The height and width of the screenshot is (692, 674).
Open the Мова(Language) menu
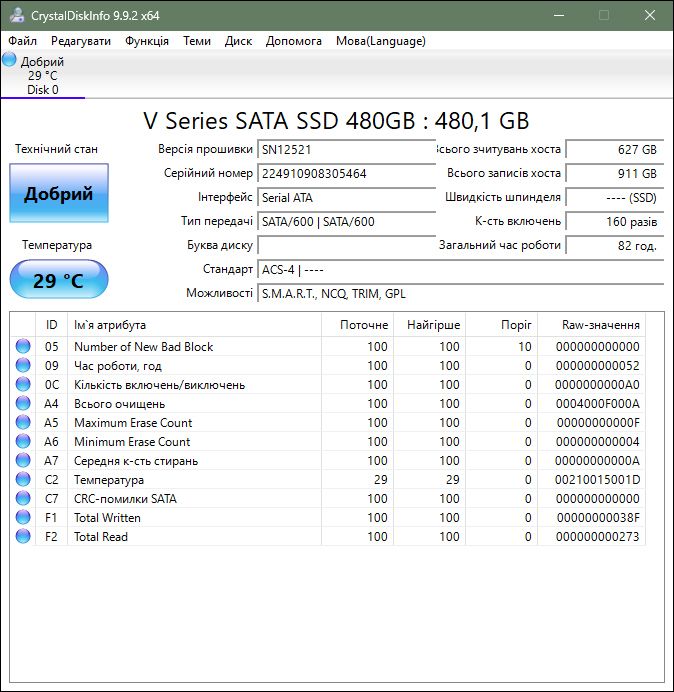[381, 41]
